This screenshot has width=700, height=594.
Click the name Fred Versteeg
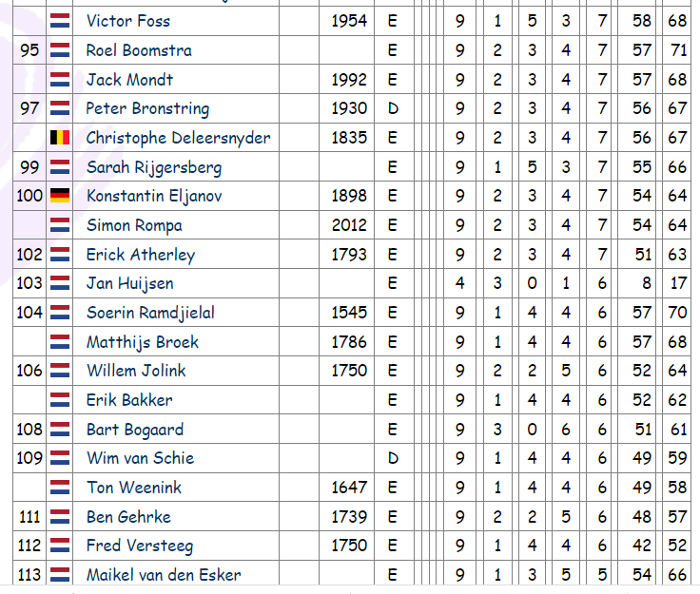click(x=140, y=546)
